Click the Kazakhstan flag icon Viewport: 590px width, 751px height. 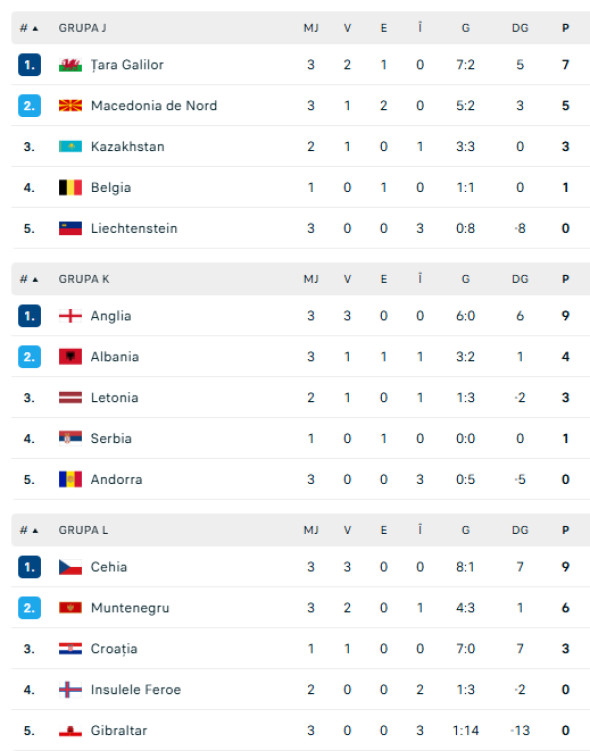coord(70,147)
